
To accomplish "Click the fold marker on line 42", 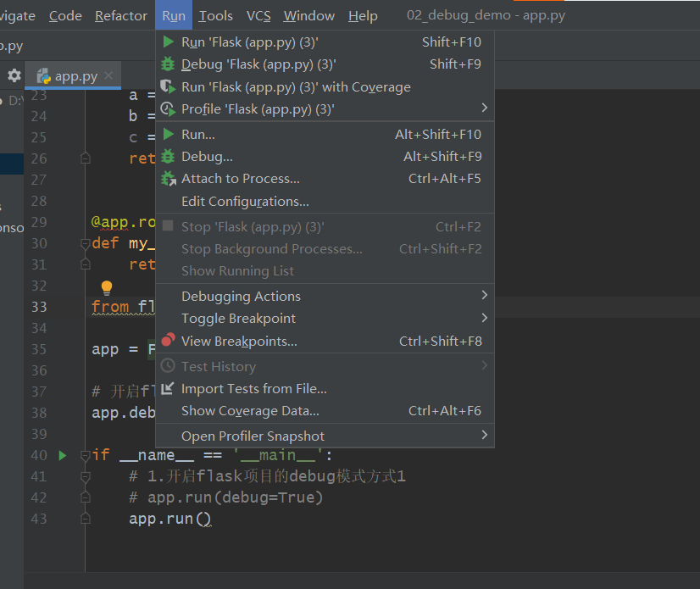I will coord(86,497).
